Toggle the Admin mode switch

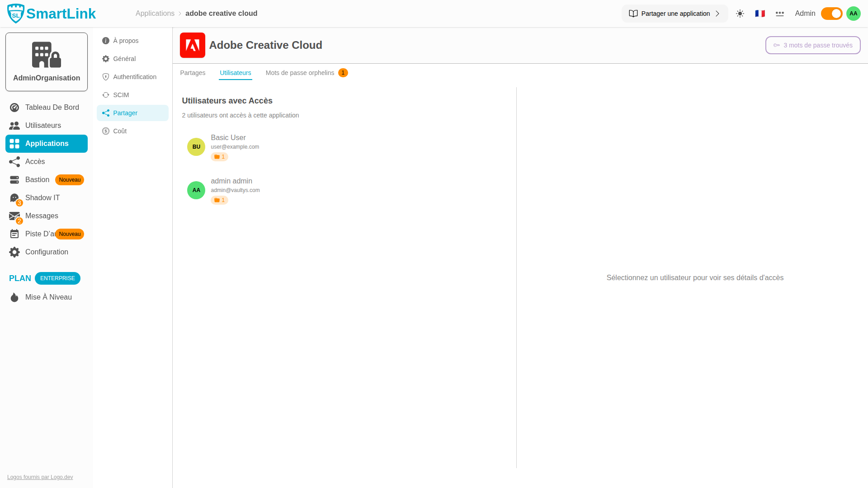tap(831, 14)
